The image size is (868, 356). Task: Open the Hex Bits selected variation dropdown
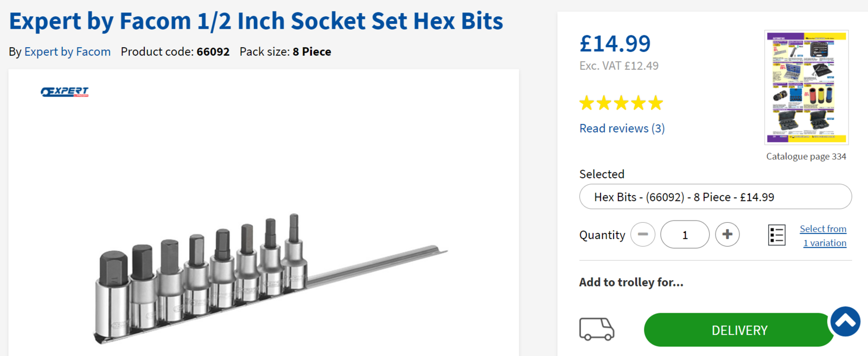pyautogui.click(x=715, y=197)
